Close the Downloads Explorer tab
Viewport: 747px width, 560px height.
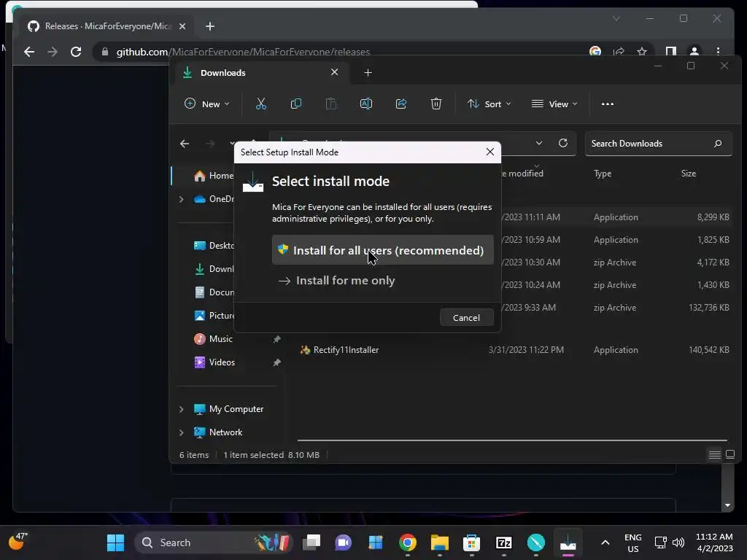click(x=334, y=72)
